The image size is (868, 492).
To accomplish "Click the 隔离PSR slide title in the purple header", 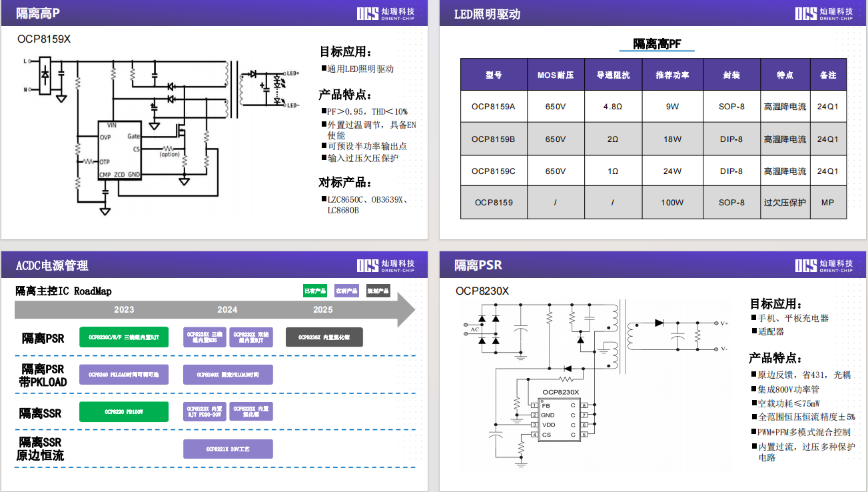I will 478,265.
